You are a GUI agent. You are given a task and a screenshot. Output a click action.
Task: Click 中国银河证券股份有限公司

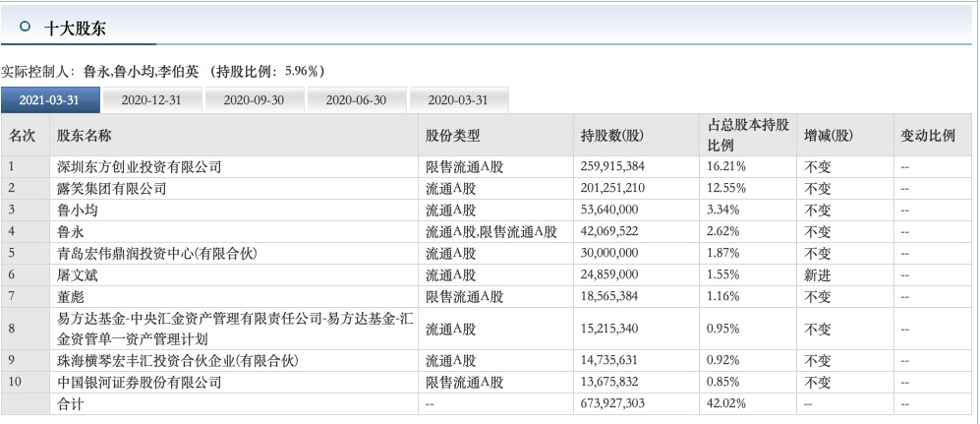pos(139,382)
